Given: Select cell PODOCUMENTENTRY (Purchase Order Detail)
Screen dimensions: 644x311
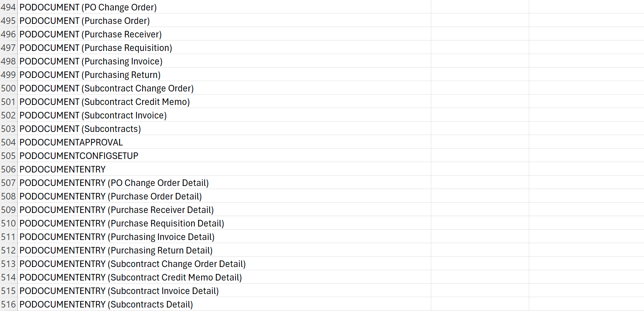Looking at the screenshot, I should coord(224,196).
